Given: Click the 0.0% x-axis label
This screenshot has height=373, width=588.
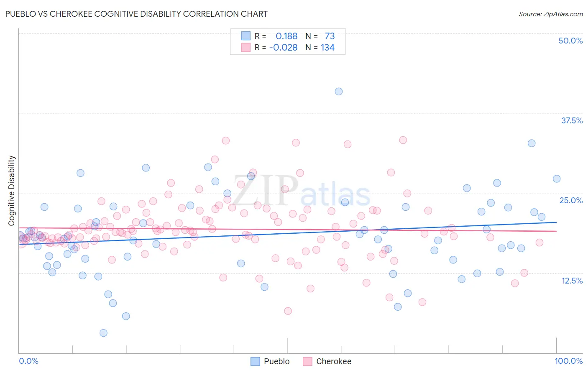Looking at the screenshot, I should (x=28, y=361).
